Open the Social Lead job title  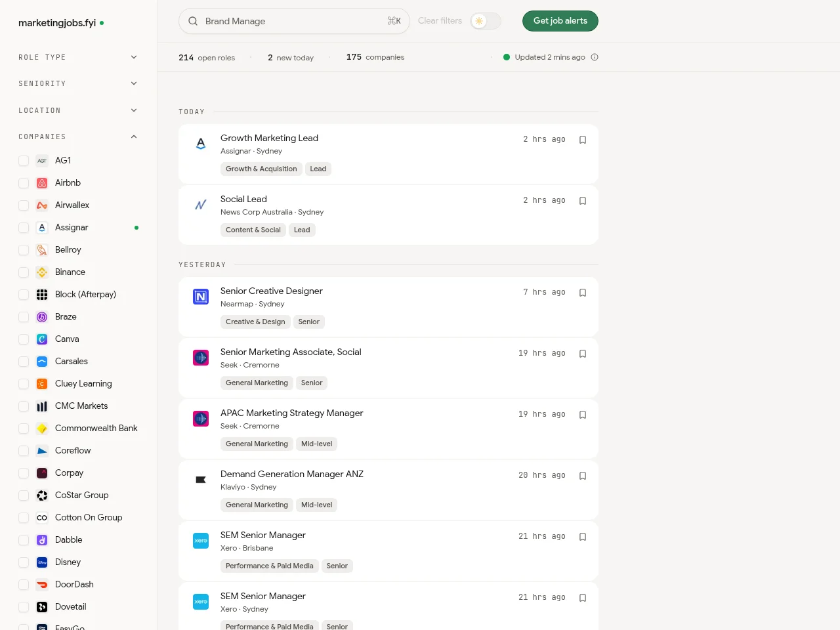pos(243,199)
